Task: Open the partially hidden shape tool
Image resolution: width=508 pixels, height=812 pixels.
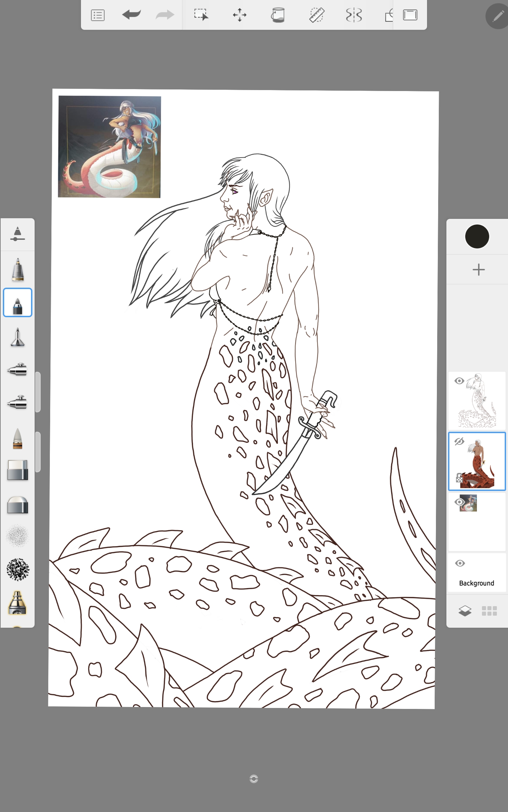Action: [x=389, y=15]
